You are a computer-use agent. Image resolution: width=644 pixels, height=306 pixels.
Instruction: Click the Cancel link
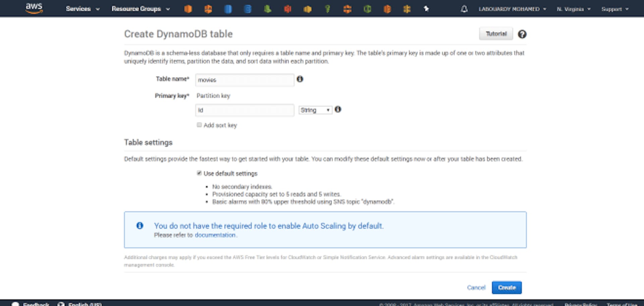(x=476, y=288)
